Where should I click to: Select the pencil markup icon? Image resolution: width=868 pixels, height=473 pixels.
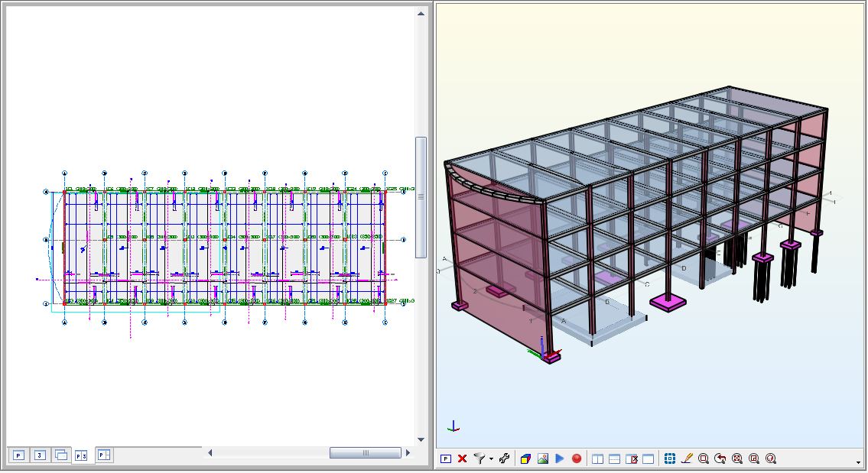[x=688, y=458]
